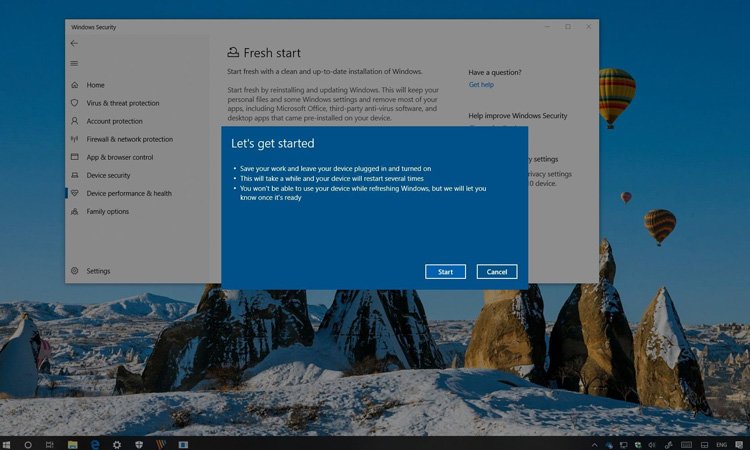Open the Home shield icon
The width and height of the screenshot is (750, 450).
point(75,85)
